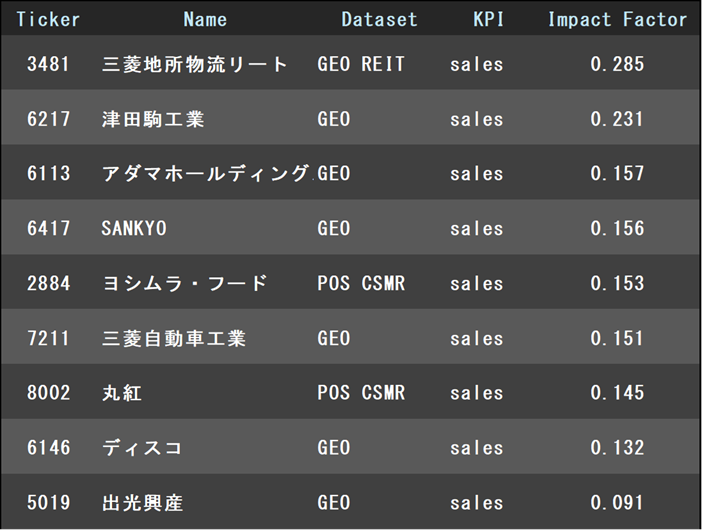
Task: Click impact factor value 0.285
Action: (617, 64)
